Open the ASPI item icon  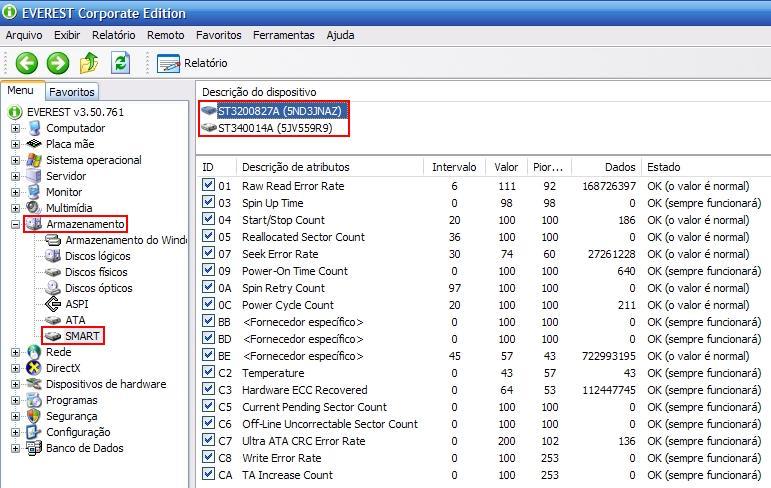(53, 304)
